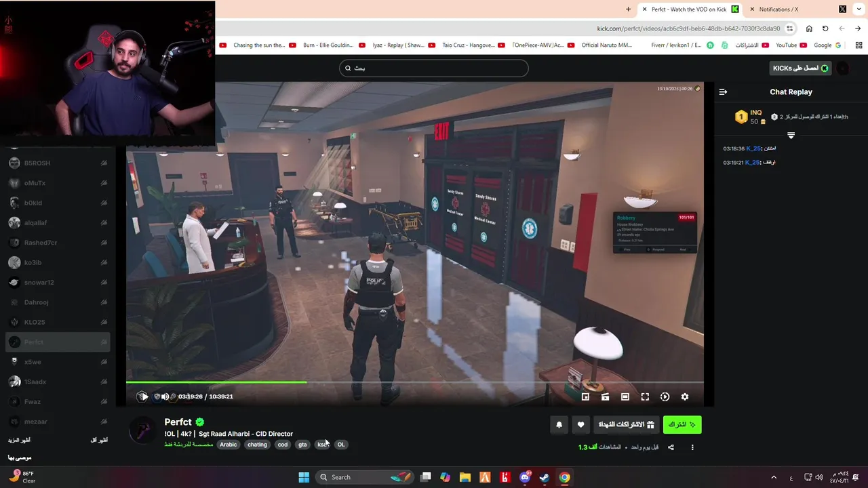
Task: Open Perfct channel name link
Action: tap(178, 422)
